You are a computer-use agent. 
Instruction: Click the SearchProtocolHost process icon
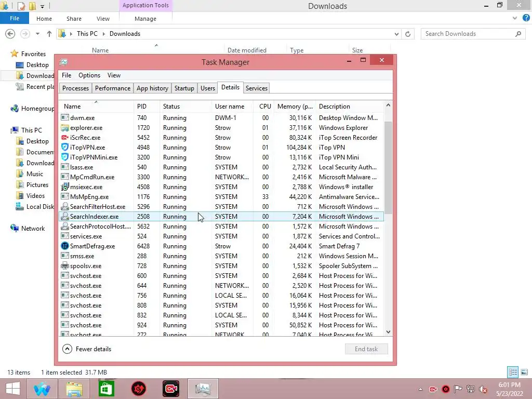64,226
